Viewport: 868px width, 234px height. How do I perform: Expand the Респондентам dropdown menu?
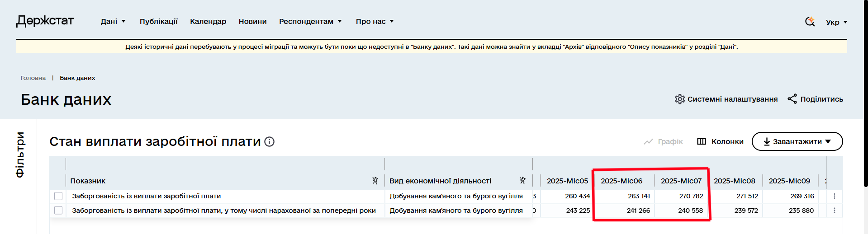tap(310, 21)
